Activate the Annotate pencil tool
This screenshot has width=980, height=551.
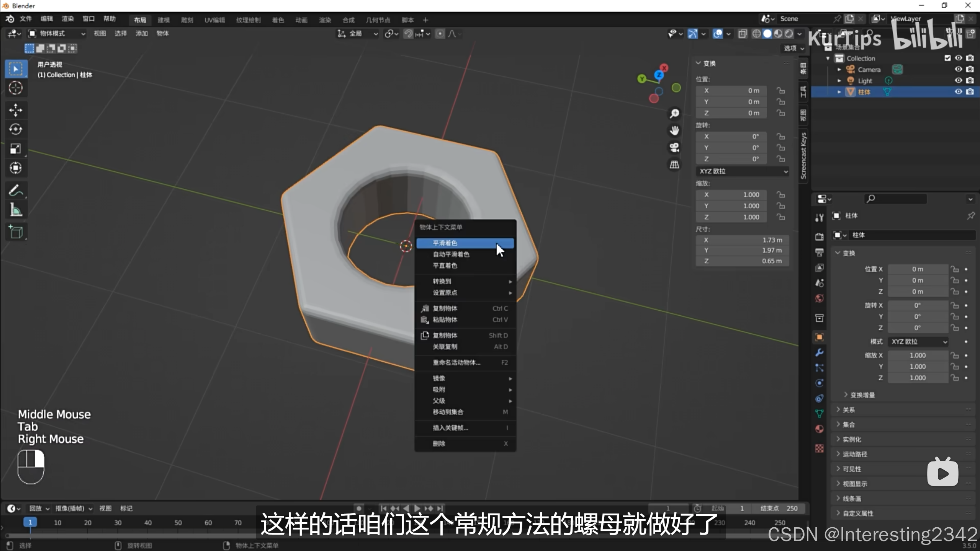point(16,190)
